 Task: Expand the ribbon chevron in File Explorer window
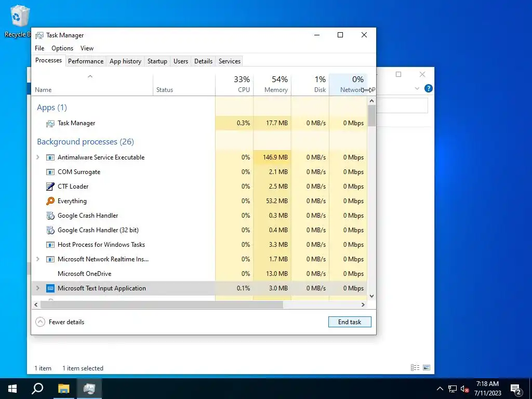click(417, 88)
